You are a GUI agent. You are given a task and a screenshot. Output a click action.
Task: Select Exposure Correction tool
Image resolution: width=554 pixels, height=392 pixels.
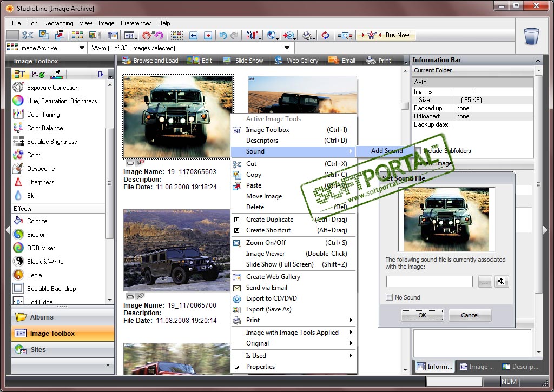[52, 87]
